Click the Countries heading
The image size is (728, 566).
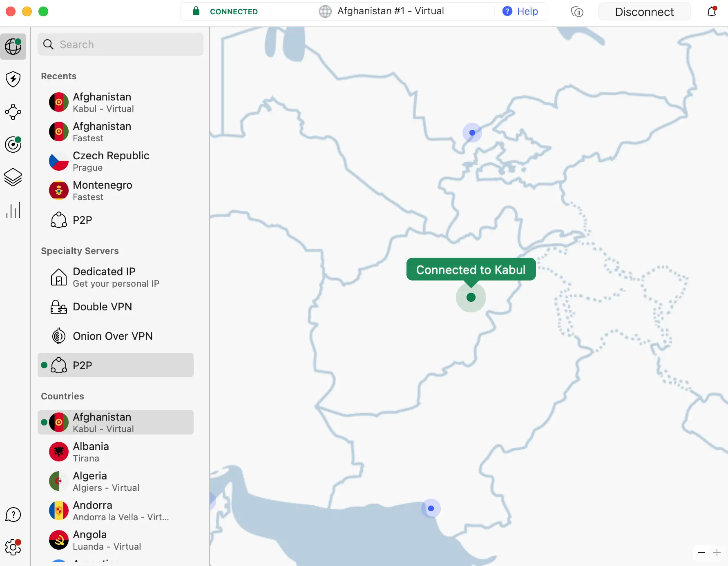(x=63, y=396)
